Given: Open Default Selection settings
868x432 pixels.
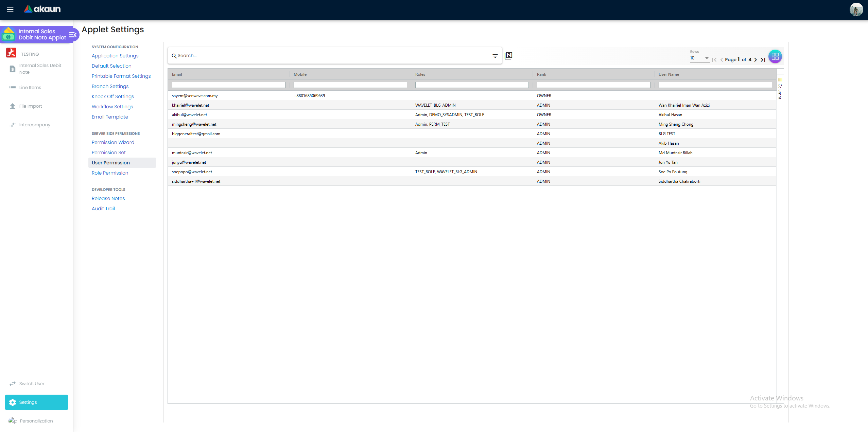Looking at the screenshot, I should point(111,66).
